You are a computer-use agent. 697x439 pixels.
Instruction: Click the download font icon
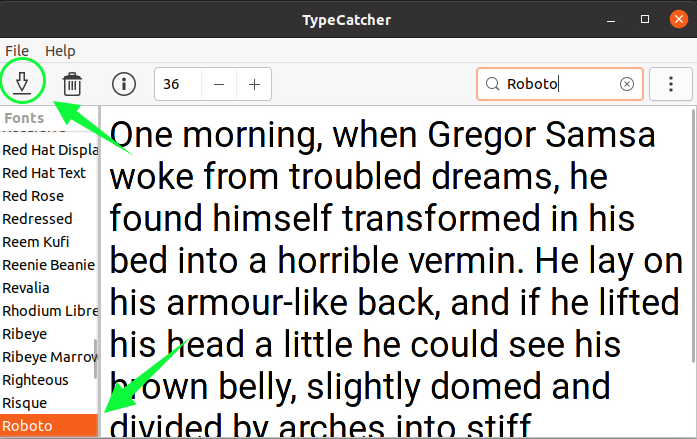(x=22, y=85)
